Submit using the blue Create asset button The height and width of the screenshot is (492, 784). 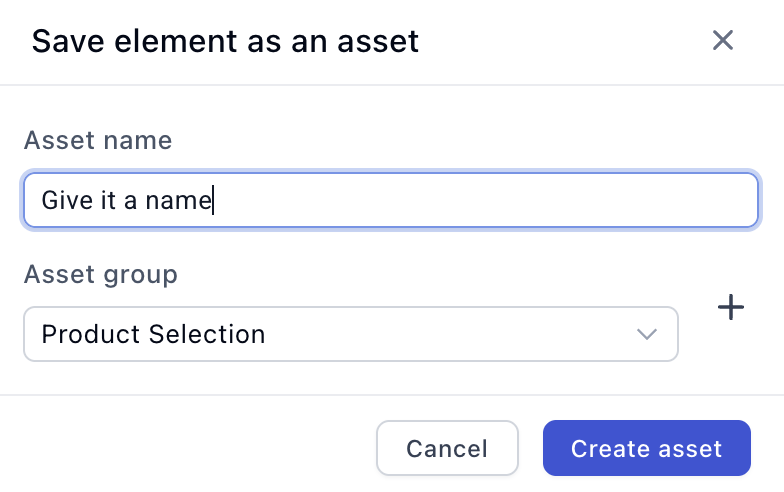pos(646,448)
